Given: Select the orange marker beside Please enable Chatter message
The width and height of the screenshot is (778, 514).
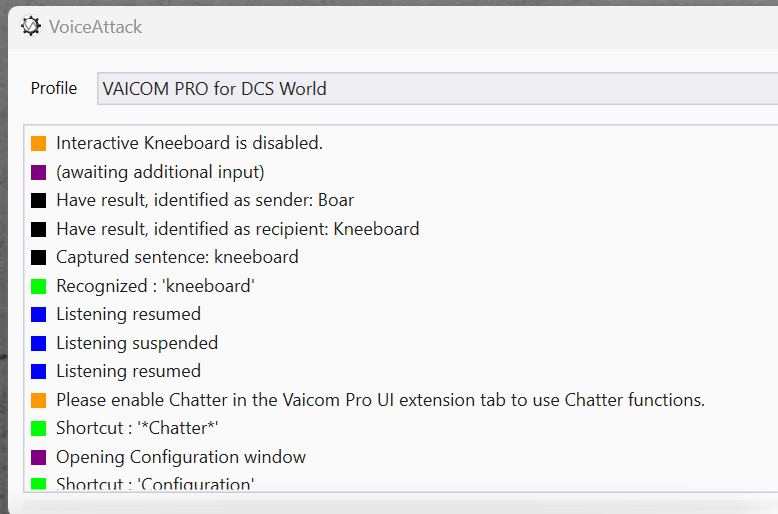Looking at the screenshot, I should coord(39,400).
